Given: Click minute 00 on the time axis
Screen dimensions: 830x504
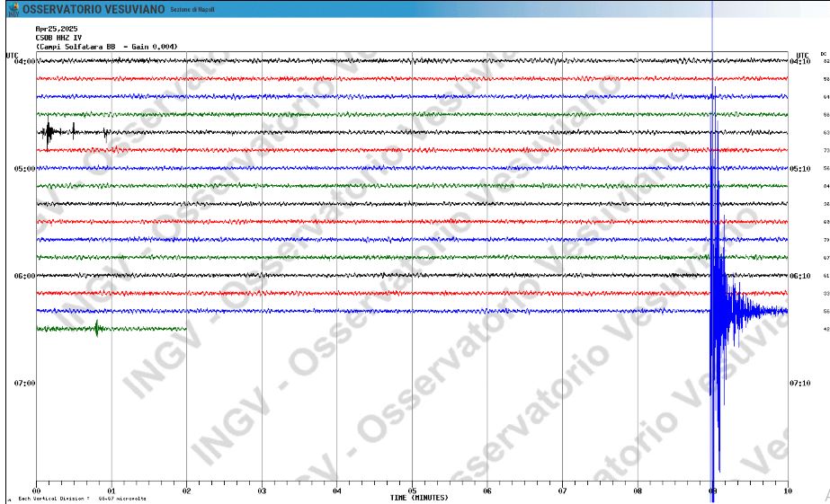Looking at the screenshot, I should [x=37, y=491].
